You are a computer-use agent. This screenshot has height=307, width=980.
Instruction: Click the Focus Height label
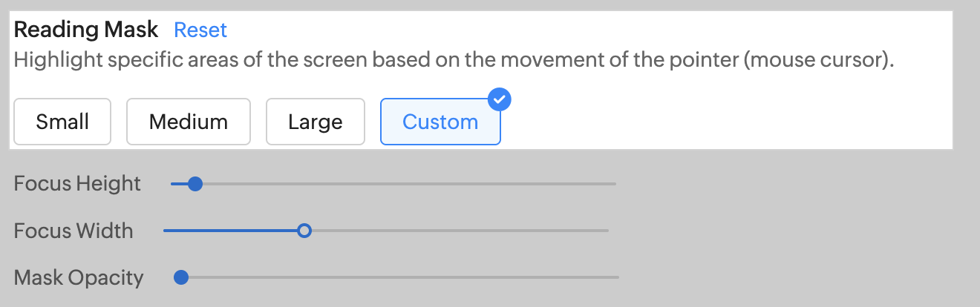click(77, 184)
